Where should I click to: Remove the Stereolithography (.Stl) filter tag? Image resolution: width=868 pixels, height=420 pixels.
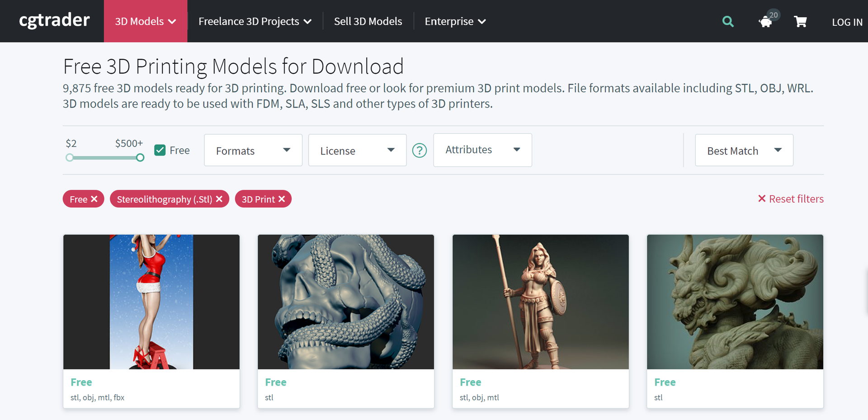coord(219,199)
